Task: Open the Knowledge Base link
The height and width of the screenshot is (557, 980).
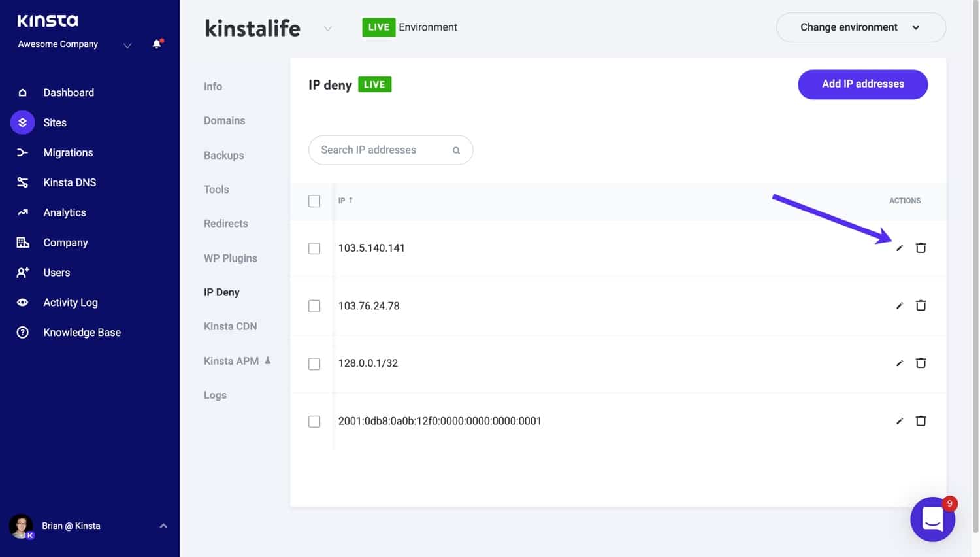Action: coord(82,332)
